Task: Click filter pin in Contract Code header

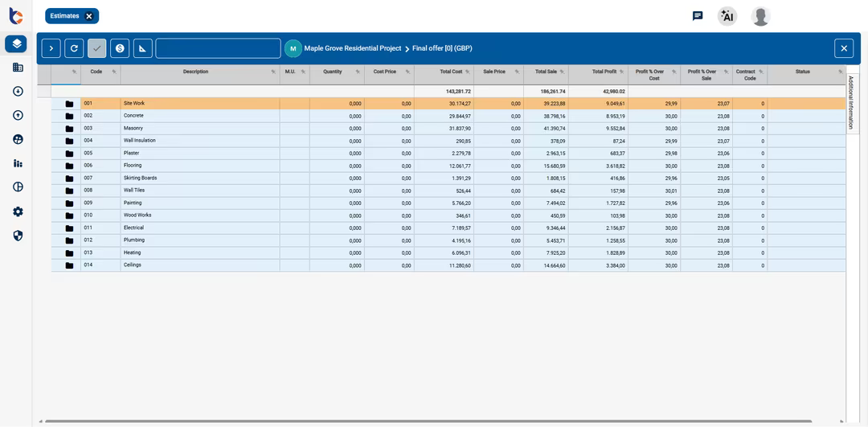Action: point(761,72)
